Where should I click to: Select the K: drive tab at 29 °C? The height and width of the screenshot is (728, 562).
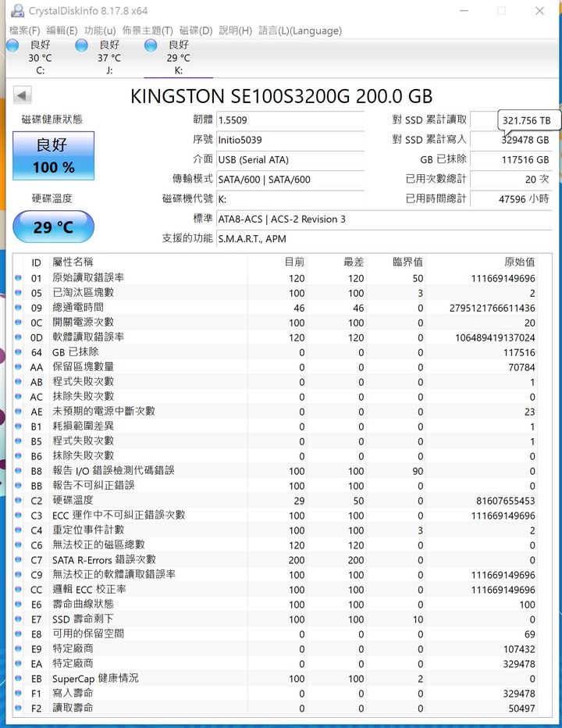tap(179, 58)
